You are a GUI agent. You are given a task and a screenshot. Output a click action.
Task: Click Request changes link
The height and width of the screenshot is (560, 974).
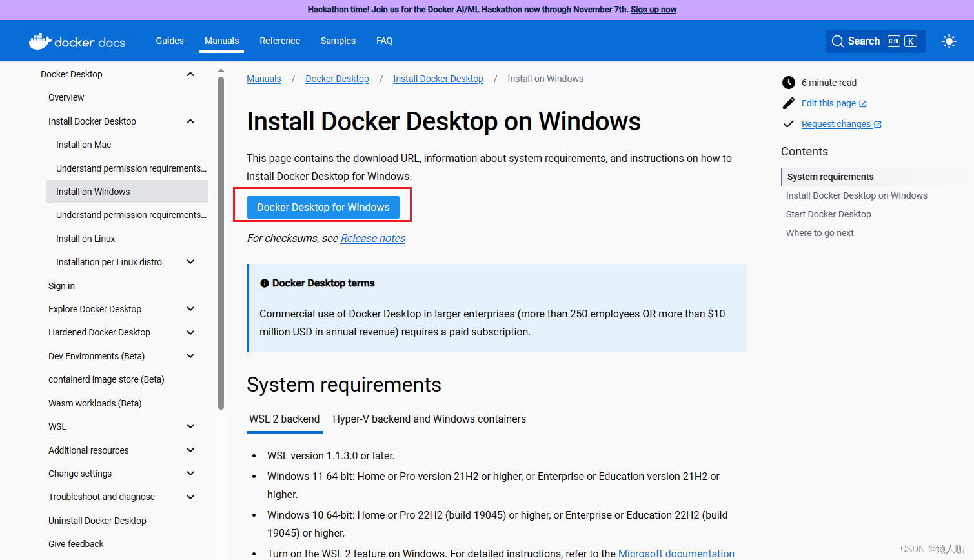click(841, 124)
